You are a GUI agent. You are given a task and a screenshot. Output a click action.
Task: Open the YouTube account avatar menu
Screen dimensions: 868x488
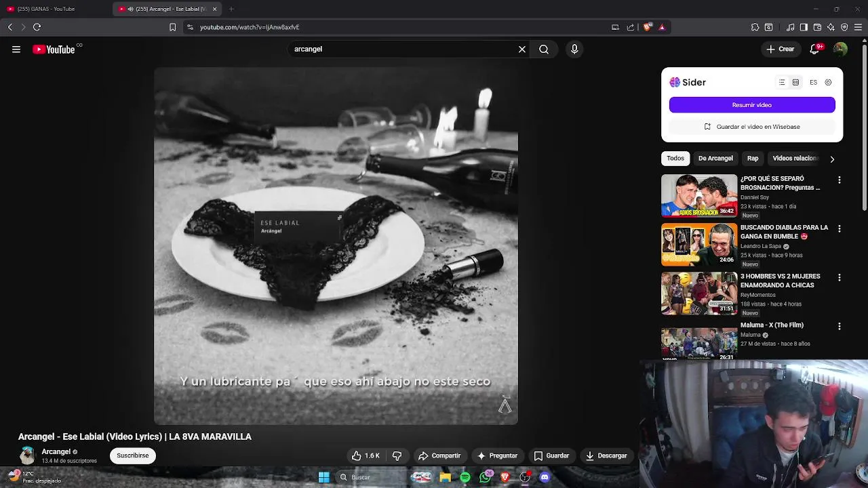coord(840,49)
